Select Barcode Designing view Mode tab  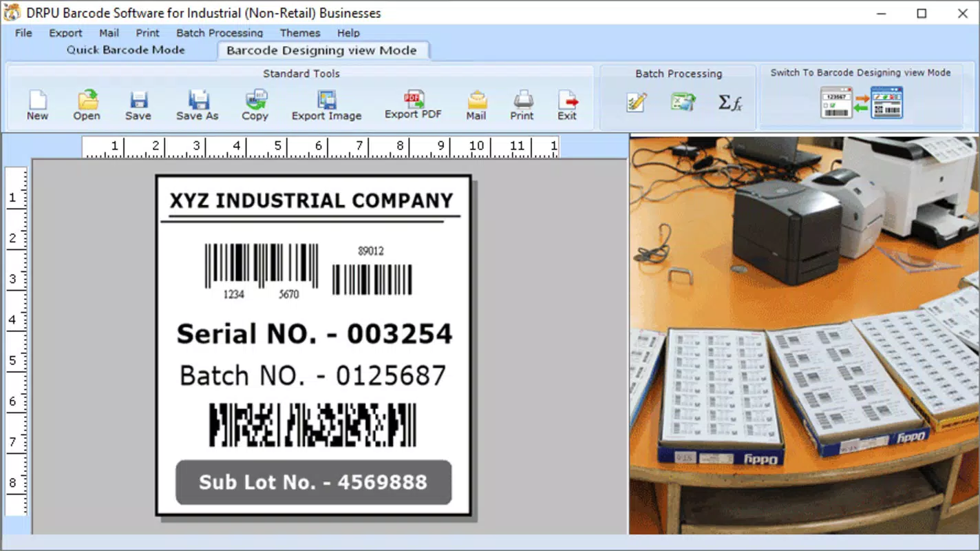click(x=321, y=50)
